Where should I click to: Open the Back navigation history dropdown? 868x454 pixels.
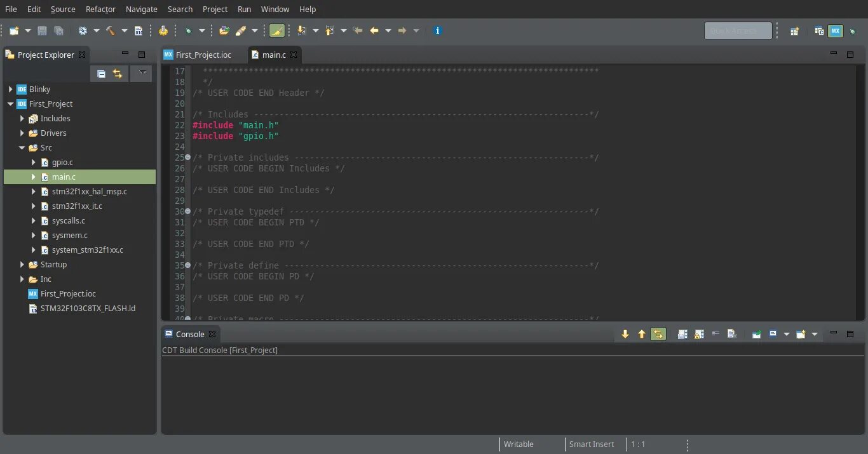tap(388, 30)
